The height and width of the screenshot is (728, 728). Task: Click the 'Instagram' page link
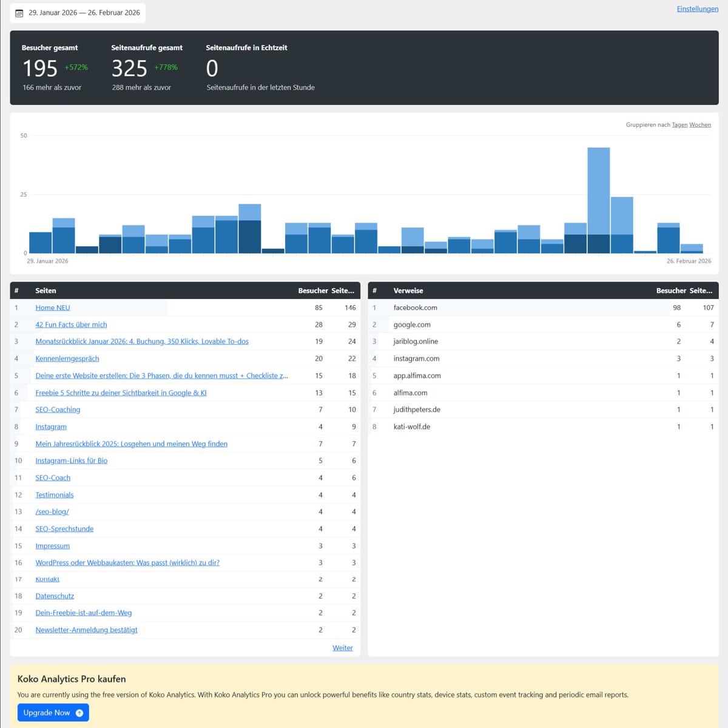pos(50,426)
